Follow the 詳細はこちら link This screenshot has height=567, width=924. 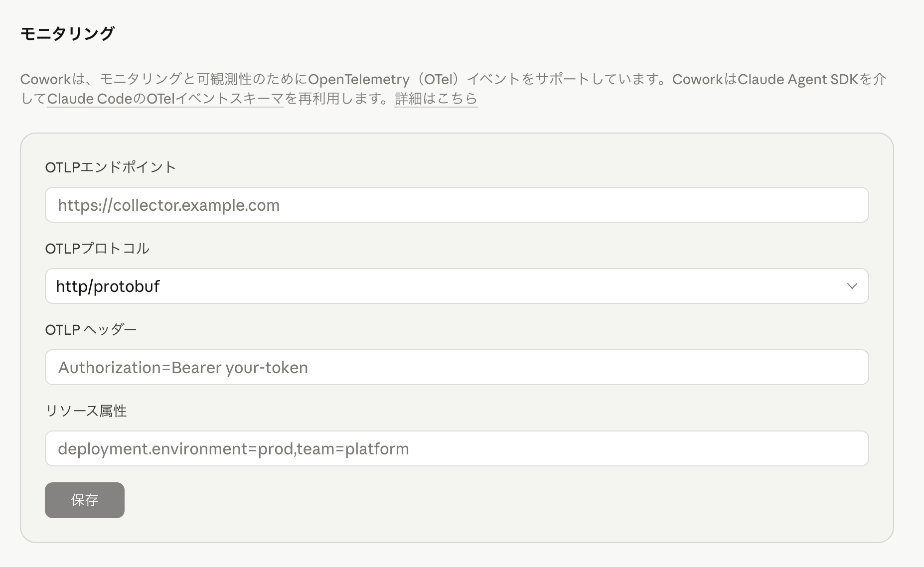coord(436,99)
